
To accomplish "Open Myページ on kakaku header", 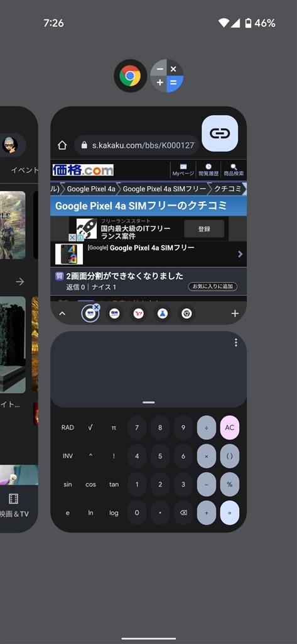I will pyautogui.click(x=183, y=170).
